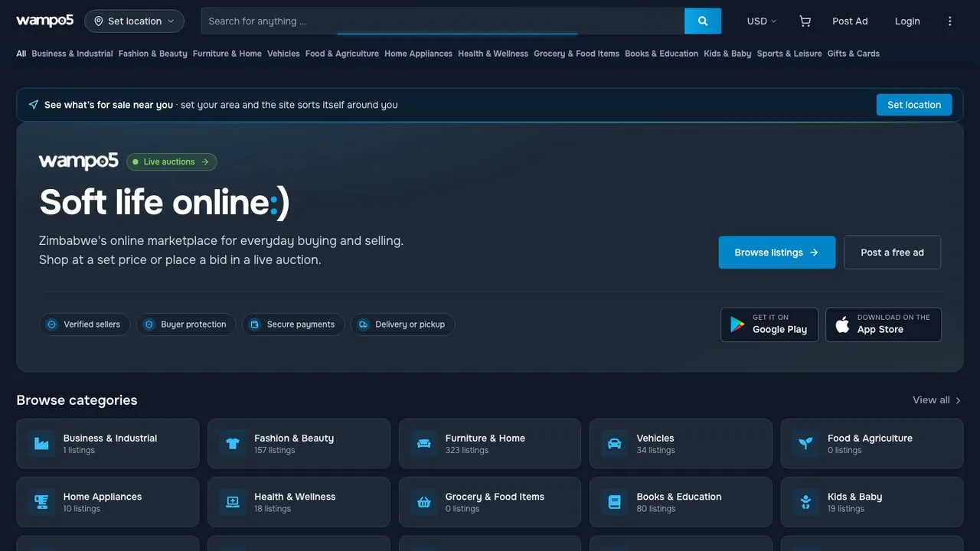Click the Furniture & Home category name
Viewport: 980px width, 551px height.
tap(485, 439)
